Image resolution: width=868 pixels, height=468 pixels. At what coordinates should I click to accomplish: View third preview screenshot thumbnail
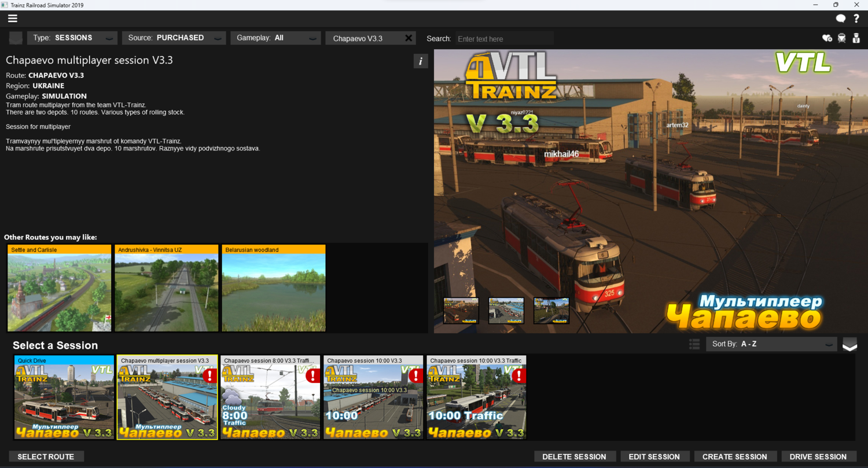pos(551,311)
